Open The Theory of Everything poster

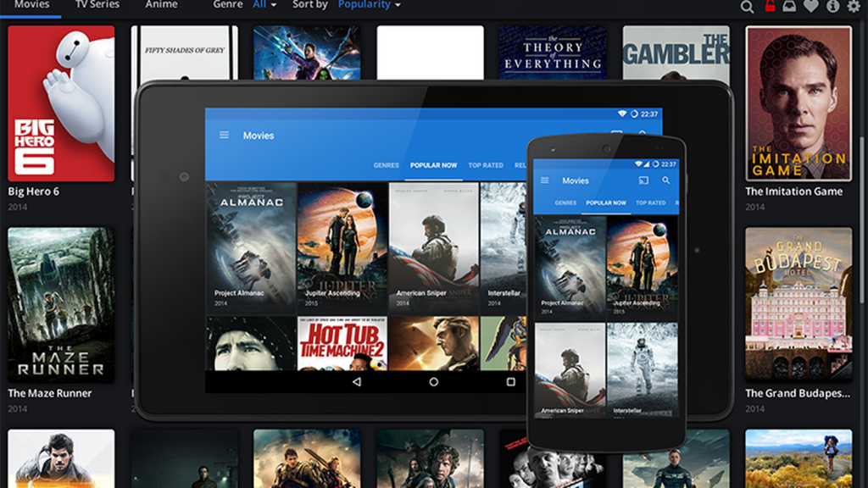pyautogui.click(x=553, y=53)
